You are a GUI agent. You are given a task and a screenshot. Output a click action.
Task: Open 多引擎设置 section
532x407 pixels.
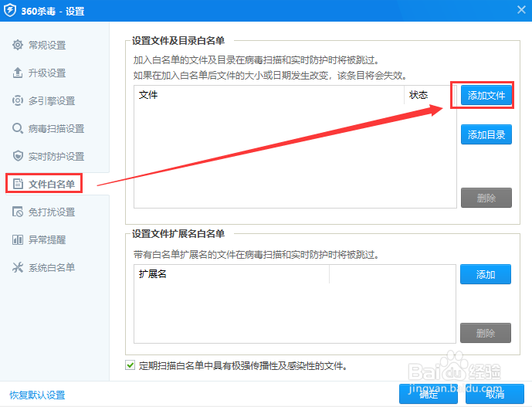click(x=52, y=101)
